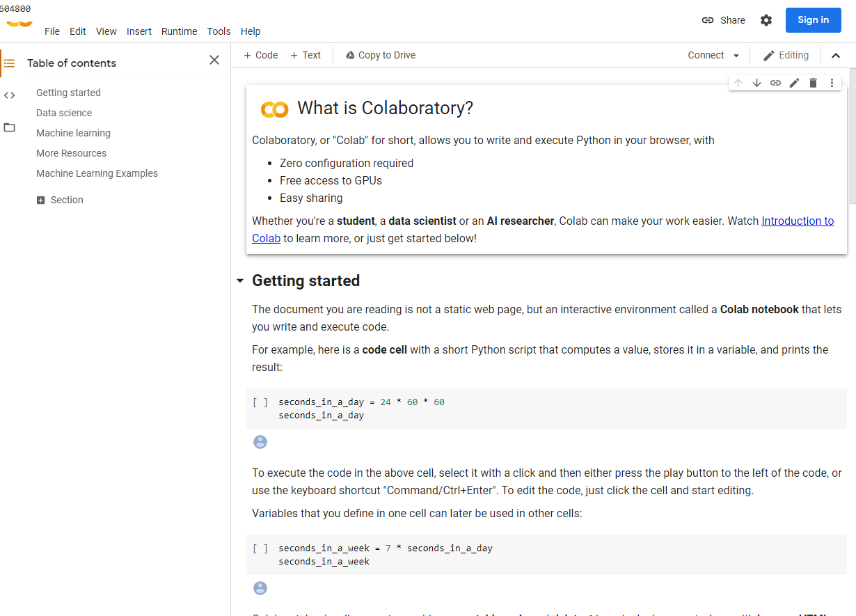
Task: Click the Sign in button
Action: (814, 20)
